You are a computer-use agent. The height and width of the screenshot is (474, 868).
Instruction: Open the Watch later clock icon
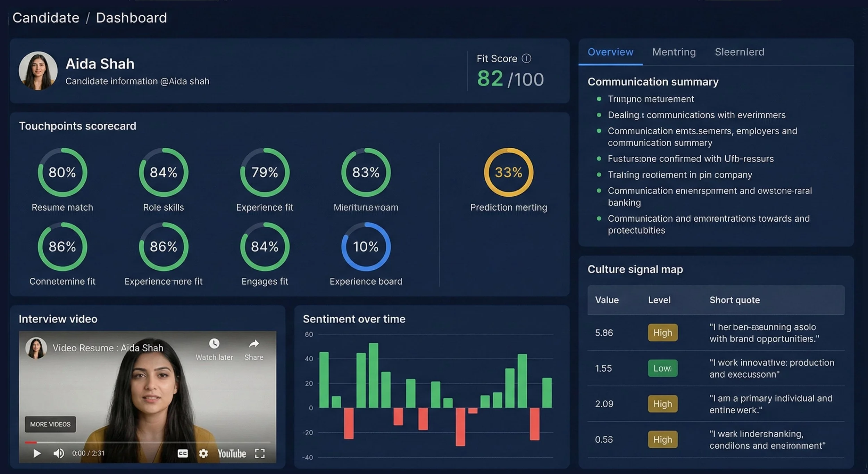[215, 344]
